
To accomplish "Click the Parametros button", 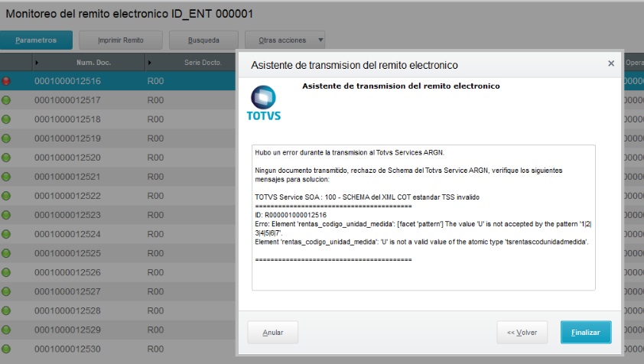I will (x=36, y=41).
